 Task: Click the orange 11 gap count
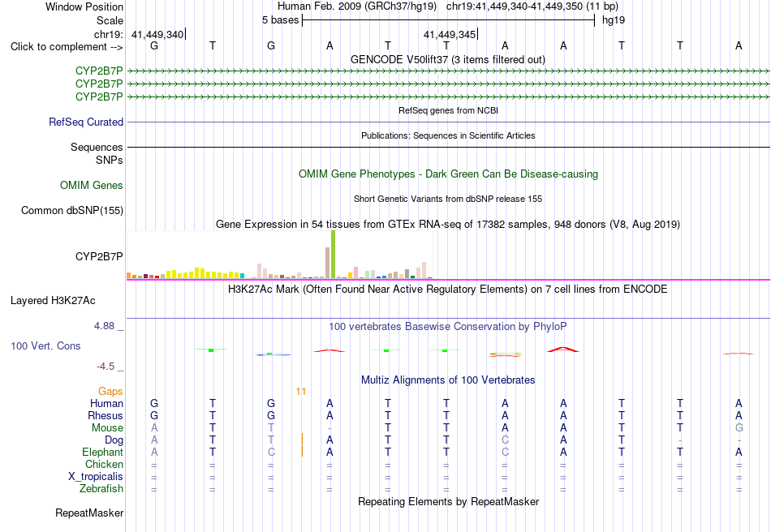point(301,392)
